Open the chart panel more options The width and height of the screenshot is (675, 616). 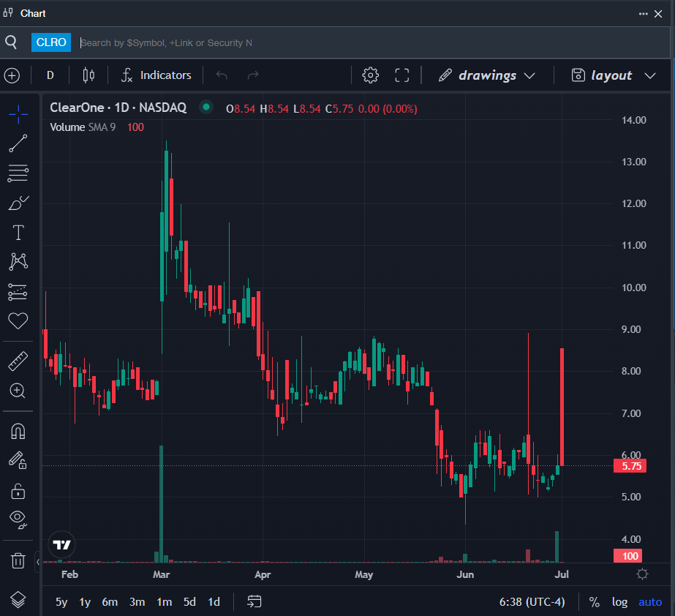tap(643, 14)
